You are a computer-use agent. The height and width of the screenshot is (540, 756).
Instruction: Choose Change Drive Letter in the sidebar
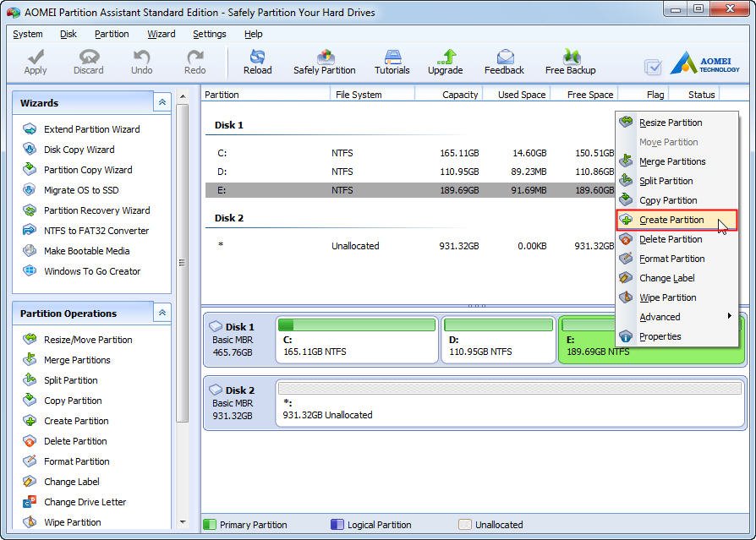(x=74, y=501)
